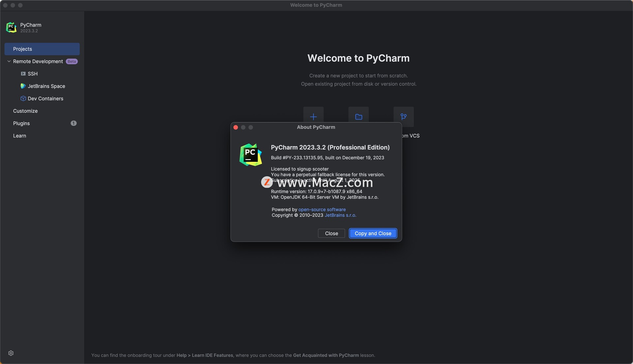The width and height of the screenshot is (633, 364).
Task: Click 'Create a new project to start' text
Action: pyautogui.click(x=358, y=76)
